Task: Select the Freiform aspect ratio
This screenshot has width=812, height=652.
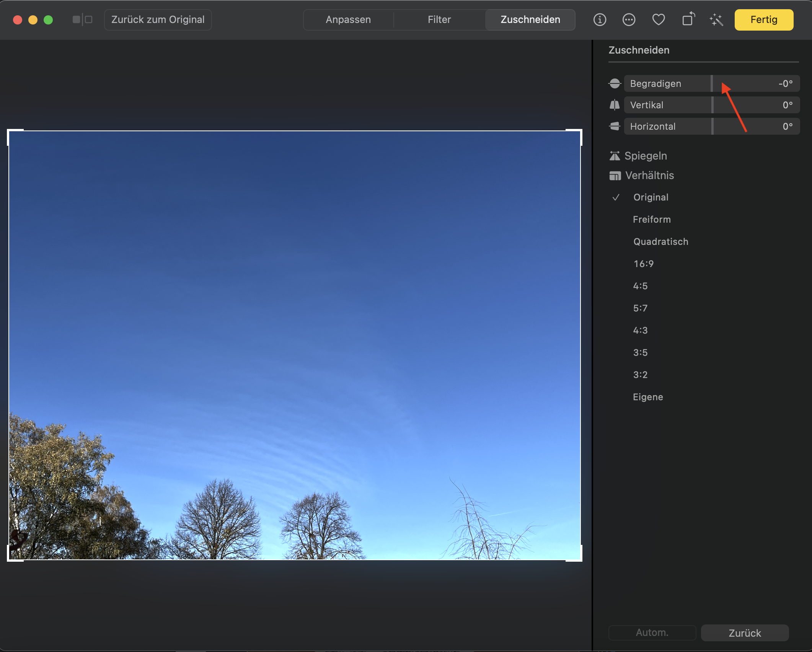Action: point(651,220)
